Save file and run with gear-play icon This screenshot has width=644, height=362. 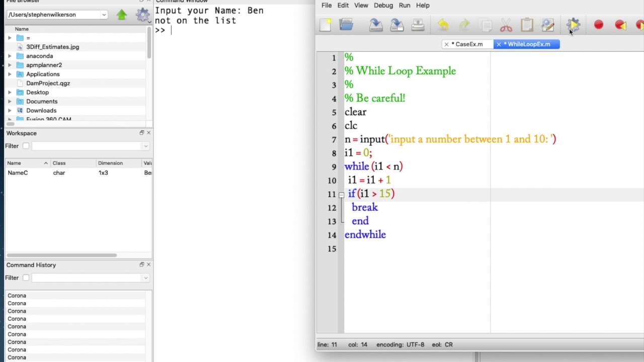[x=574, y=25]
